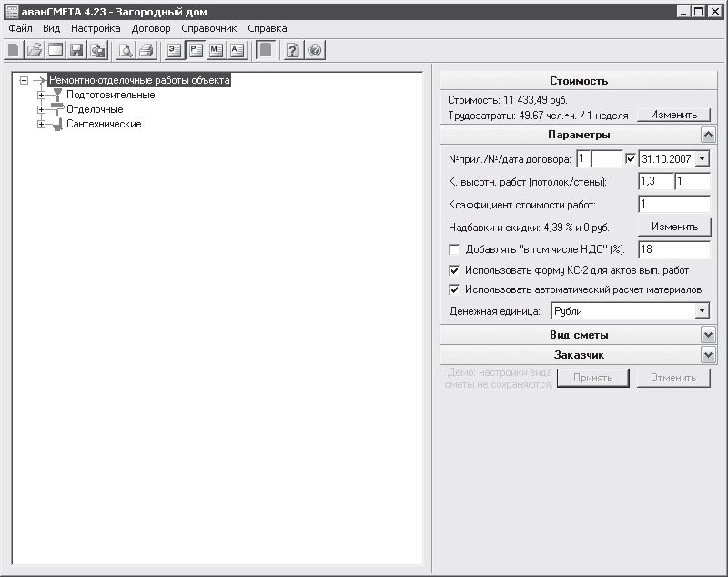The width and height of the screenshot is (728, 577).
Task: Toggle the contract date checkbox
Action: point(631,158)
